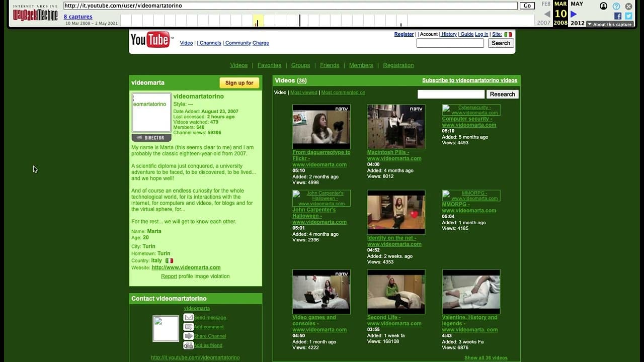Click the Send message envelope icon
Image resolution: width=644 pixels, height=362 pixels.
pos(189,317)
